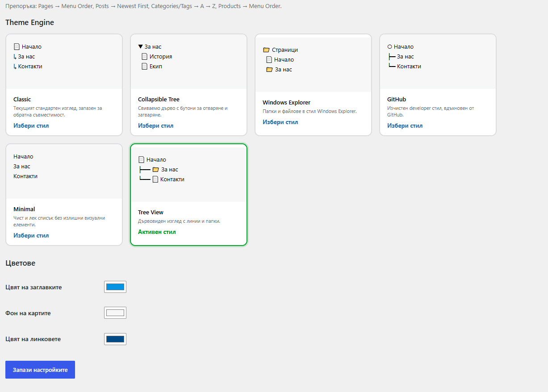Click the Minimal card preview thumbnail

click(x=64, y=171)
